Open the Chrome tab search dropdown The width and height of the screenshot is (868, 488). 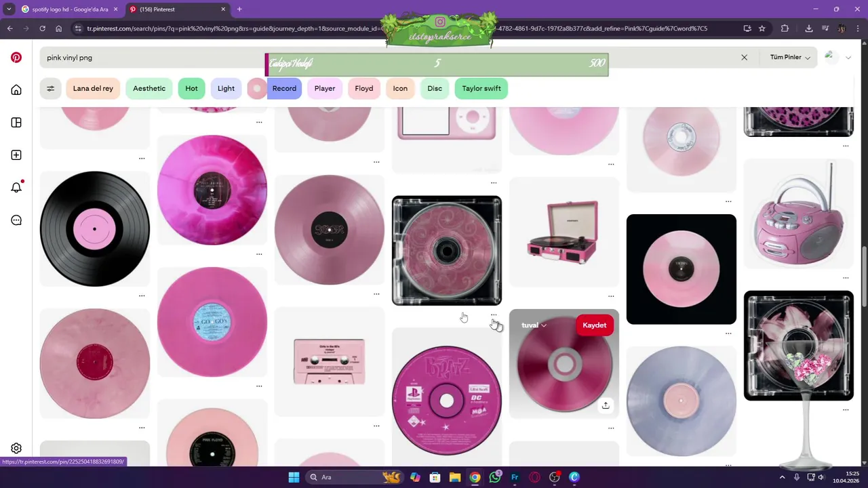9,9
